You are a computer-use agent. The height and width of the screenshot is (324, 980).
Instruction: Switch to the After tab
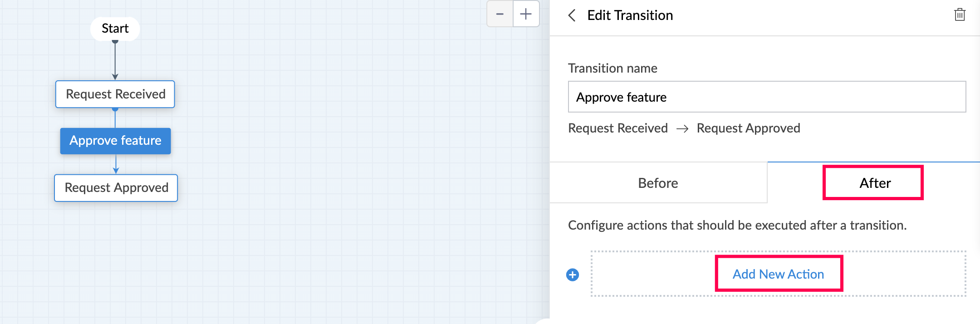click(x=875, y=183)
